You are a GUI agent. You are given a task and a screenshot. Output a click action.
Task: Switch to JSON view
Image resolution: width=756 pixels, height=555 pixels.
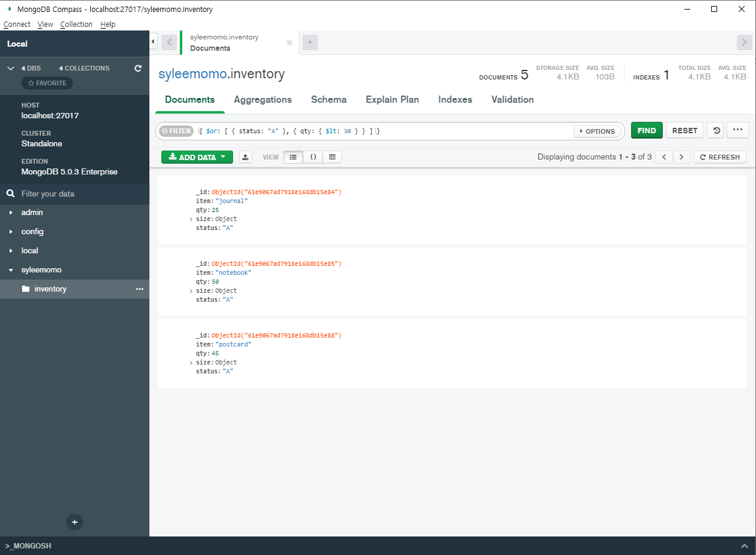[313, 157]
